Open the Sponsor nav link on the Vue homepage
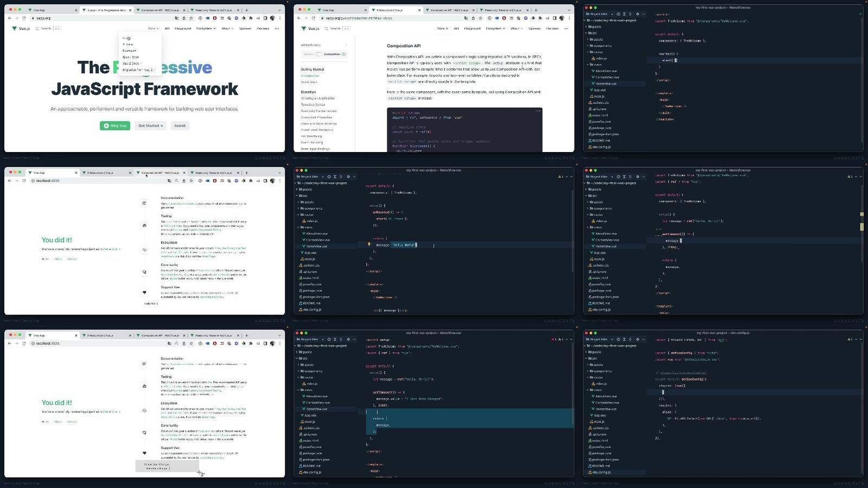 (245, 28)
